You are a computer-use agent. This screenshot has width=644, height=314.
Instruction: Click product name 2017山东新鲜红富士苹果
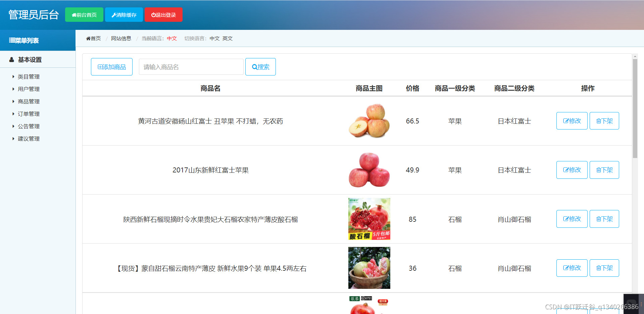pos(210,170)
